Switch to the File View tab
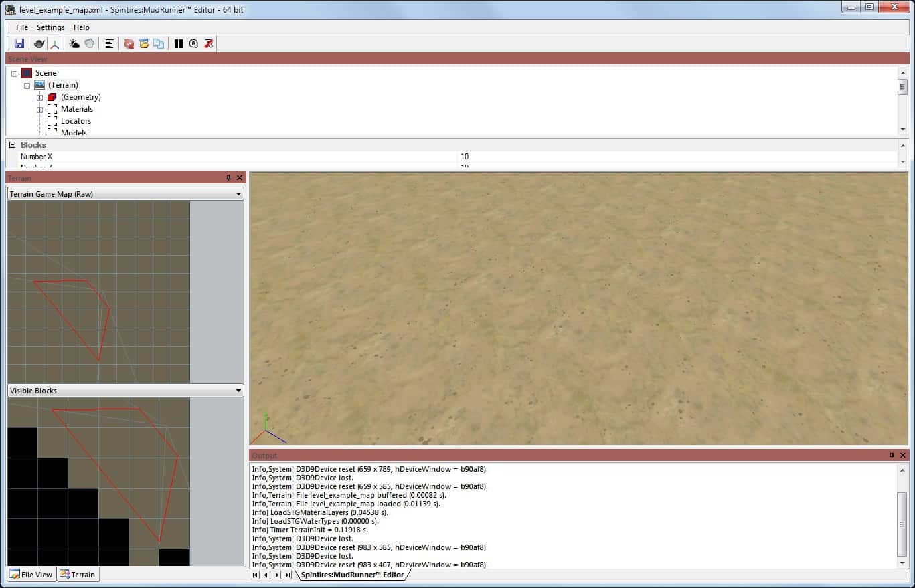This screenshot has width=915, height=588. (x=31, y=574)
